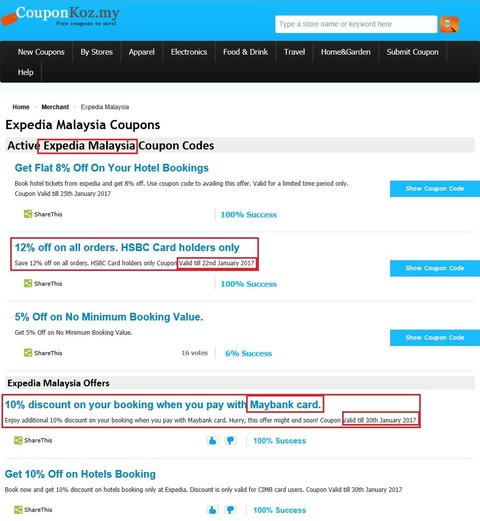
Task: Click ShareThis icon under HSBC 12% off coupon
Action: coord(28,283)
